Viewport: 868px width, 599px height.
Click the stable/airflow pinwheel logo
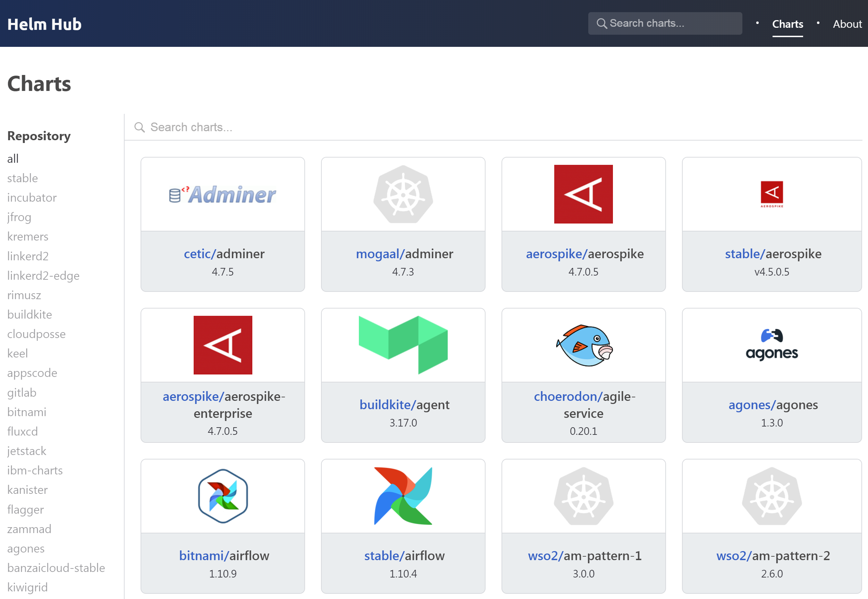click(x=403, y=496)
